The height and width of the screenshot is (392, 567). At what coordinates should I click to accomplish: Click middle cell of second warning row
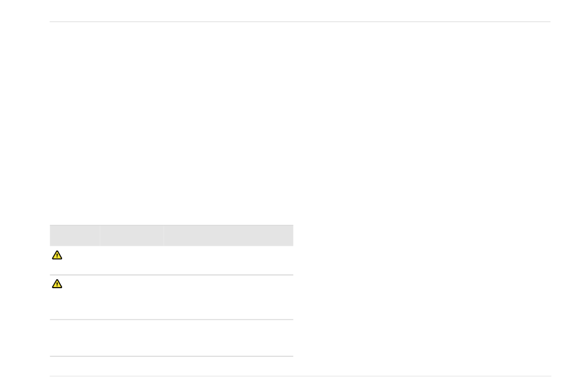coord(131,297)
